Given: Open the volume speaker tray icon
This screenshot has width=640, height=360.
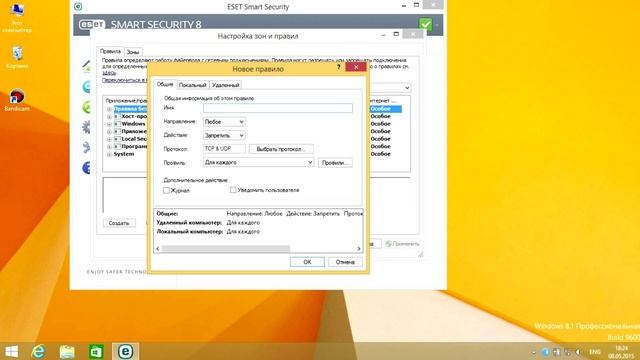Looking at the screenshot, I should 578,352.
